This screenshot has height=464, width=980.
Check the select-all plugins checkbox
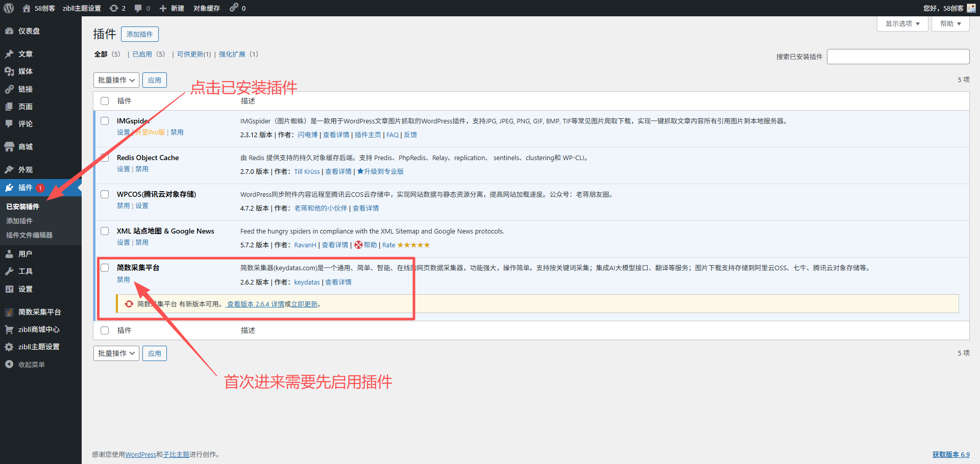coord(105,100)
